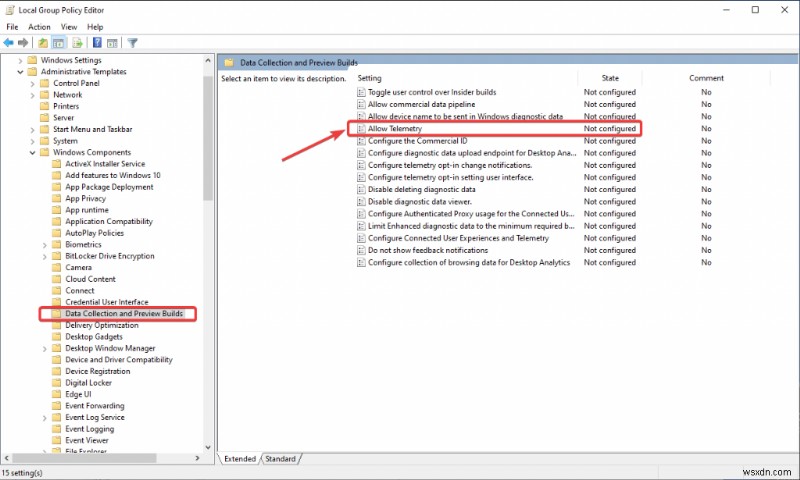Sort by the Comment column header

pos(706,78)
